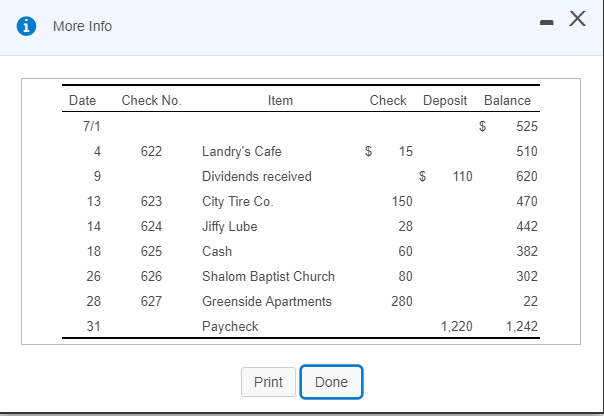
Task: Click check number 624
Action: (x=151, y=226)
